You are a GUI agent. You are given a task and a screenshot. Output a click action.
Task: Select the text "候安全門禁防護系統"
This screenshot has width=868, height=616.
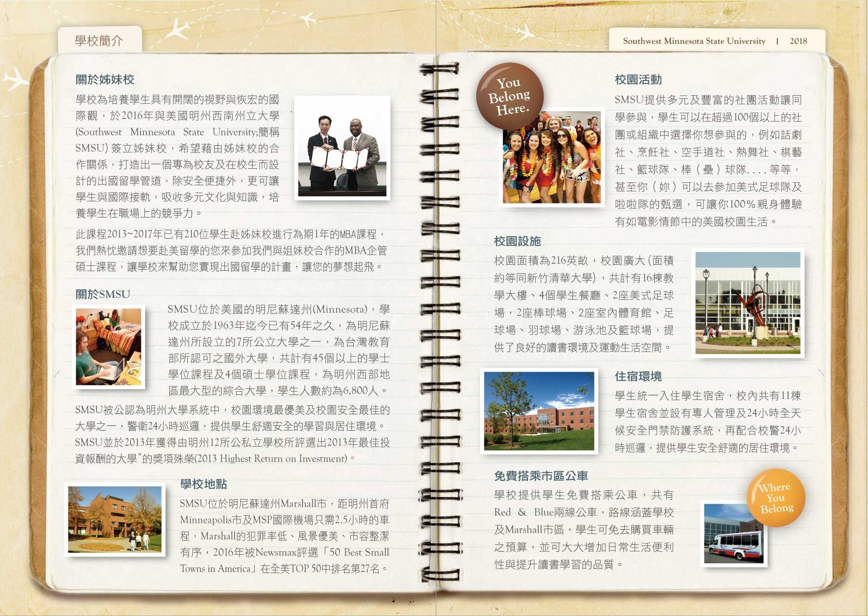pyautogui.click(x=664, y=430)
